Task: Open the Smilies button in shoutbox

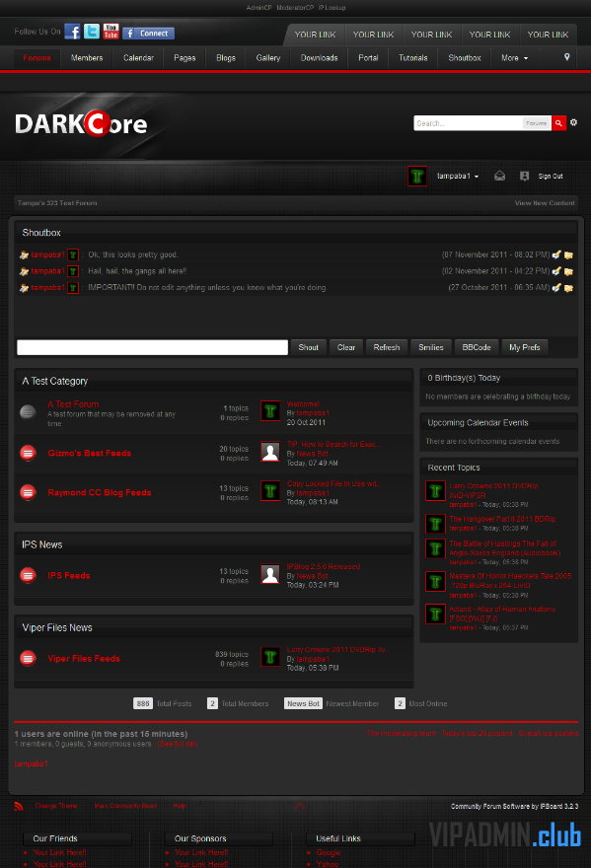Action: (x=431, y=347)
